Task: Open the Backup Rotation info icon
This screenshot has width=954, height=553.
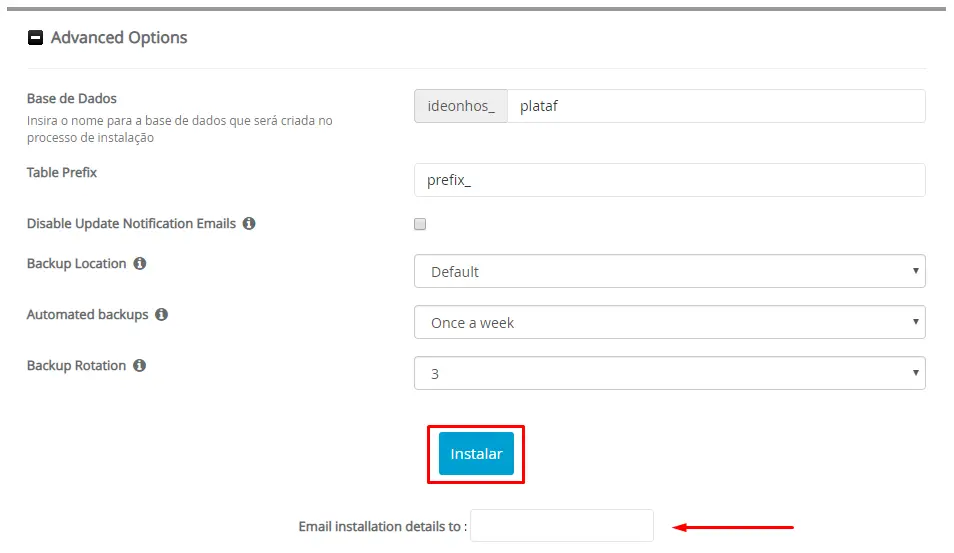Action: click(140, 366)
